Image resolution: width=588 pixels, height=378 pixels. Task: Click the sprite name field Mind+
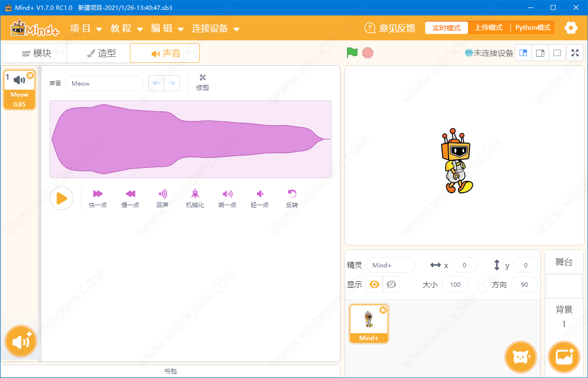(x=391, y=265)
